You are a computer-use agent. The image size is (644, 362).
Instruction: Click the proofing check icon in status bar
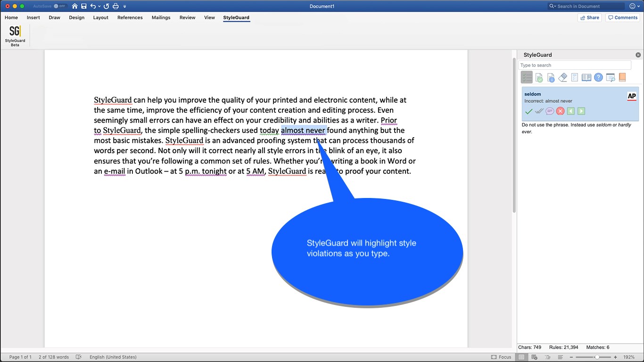click(x=79, y=357)
